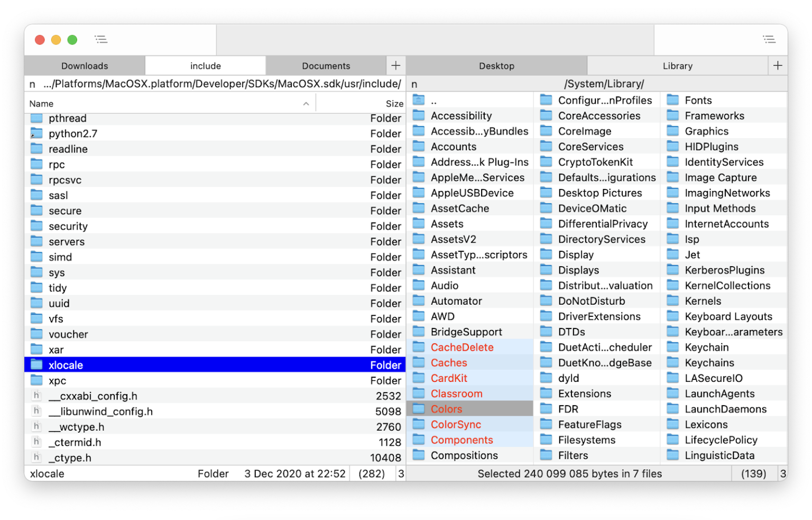Screen dimensions: 812x520
Task: Open the Documents tab
Action: [326, 65]
